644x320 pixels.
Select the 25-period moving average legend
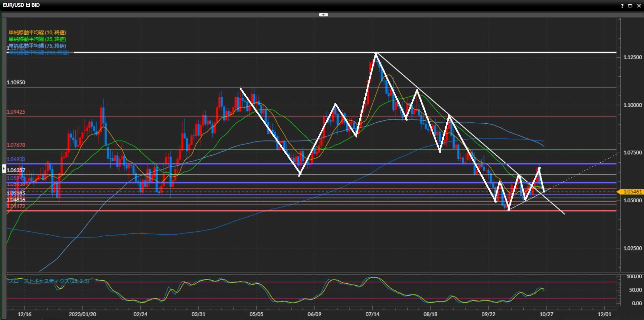[x=37, y=39]
